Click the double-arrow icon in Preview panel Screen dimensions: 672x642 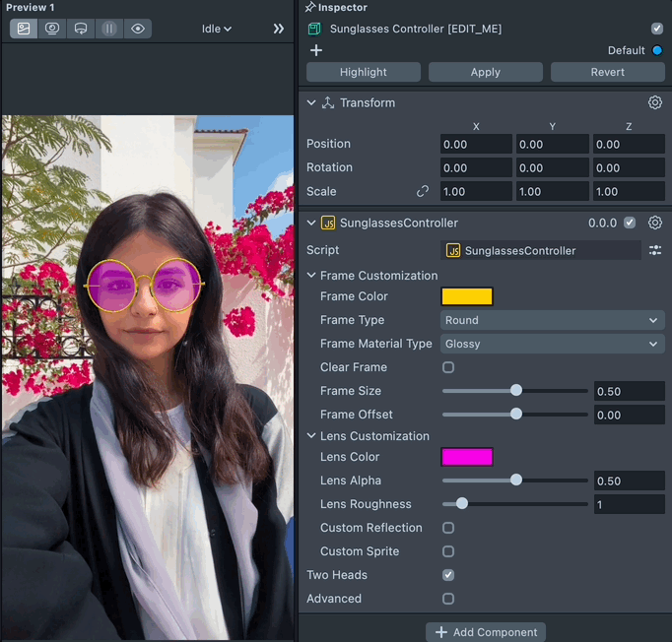click(278, 29)
